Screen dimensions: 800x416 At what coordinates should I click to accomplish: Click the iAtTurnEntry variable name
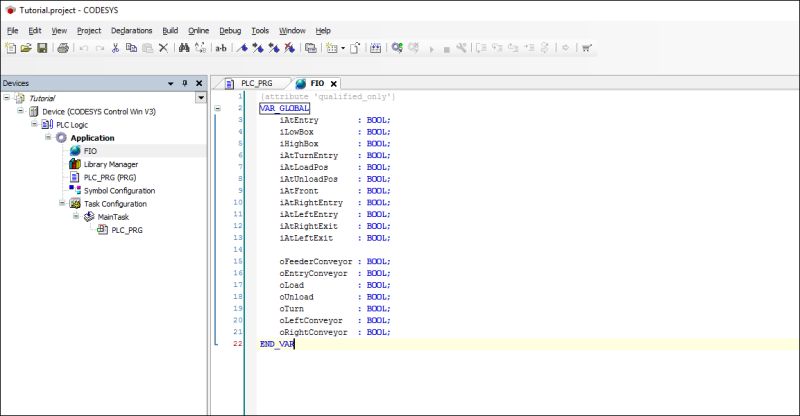(309, 155)
